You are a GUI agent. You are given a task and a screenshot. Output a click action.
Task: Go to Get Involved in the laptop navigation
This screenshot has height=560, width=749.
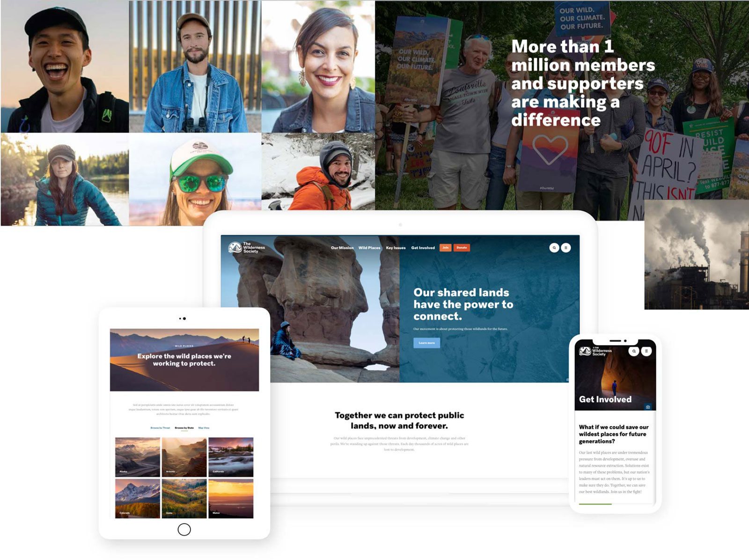tap(423, 248)
